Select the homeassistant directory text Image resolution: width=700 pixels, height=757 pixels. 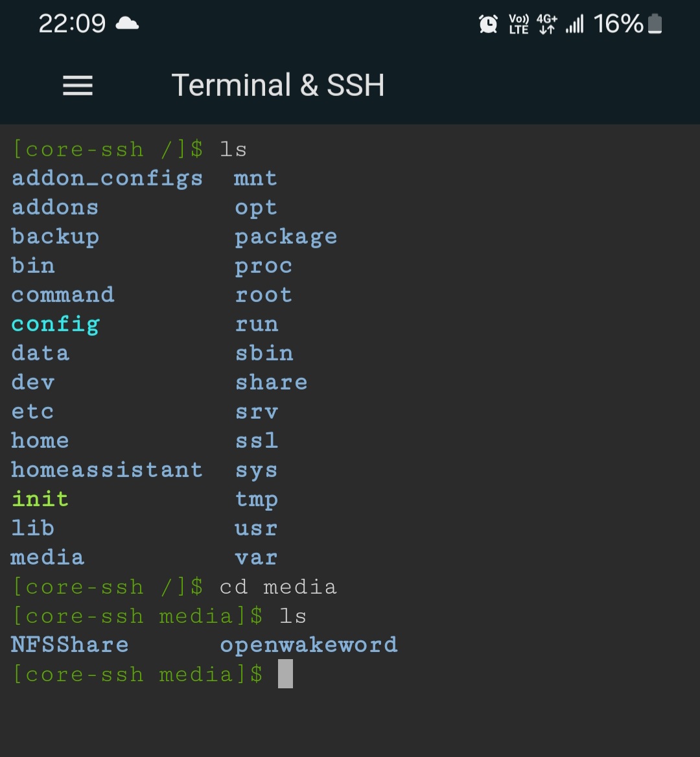point(107,469)
